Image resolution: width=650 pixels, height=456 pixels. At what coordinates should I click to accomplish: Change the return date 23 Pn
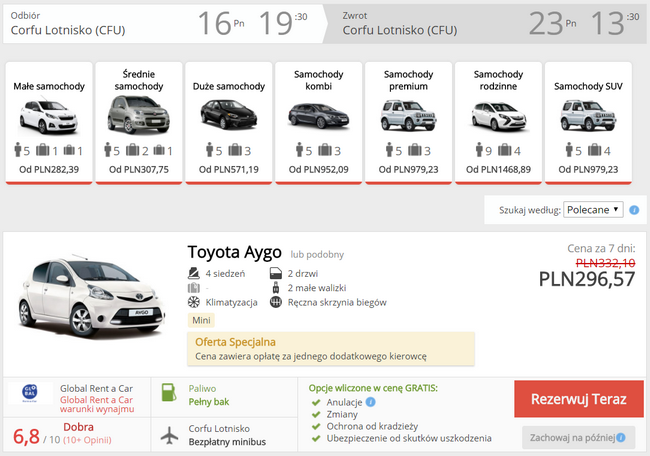553,23
